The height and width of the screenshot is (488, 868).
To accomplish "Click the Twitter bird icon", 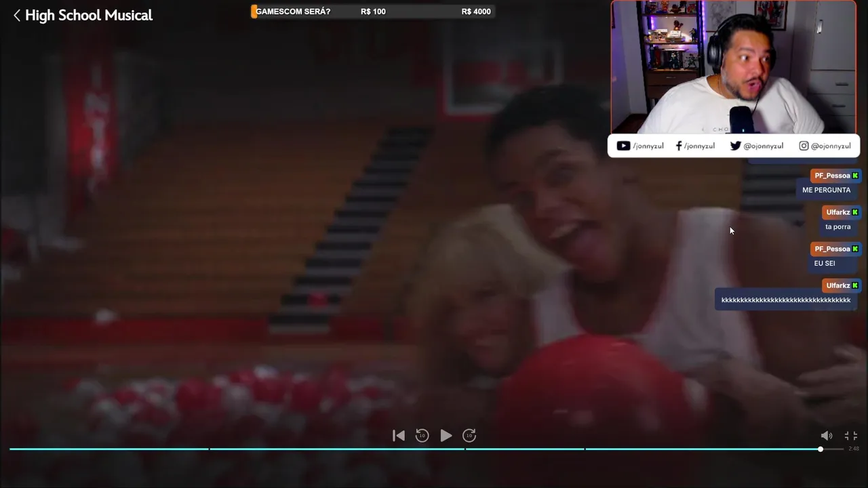I will (736, 146).
